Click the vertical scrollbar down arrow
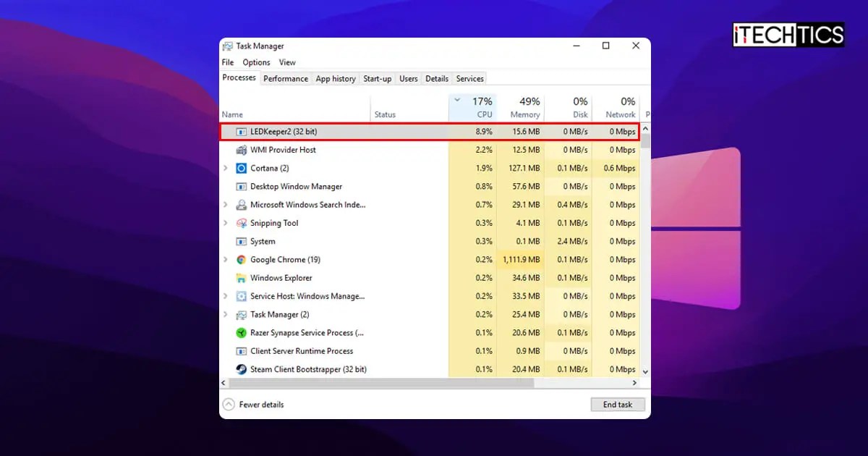 [645, 371]
